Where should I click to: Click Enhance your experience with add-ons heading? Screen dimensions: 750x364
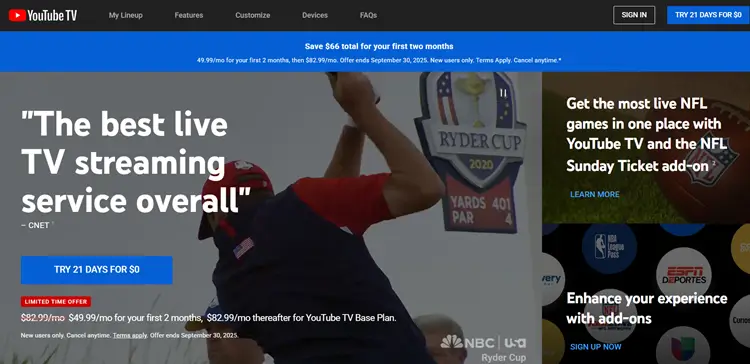(x=647, y=308)
